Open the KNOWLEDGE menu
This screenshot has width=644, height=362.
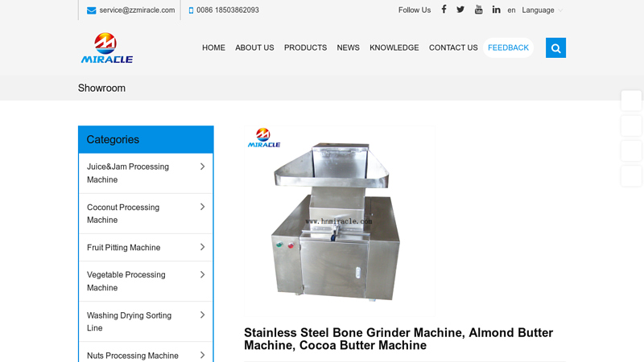394,47
